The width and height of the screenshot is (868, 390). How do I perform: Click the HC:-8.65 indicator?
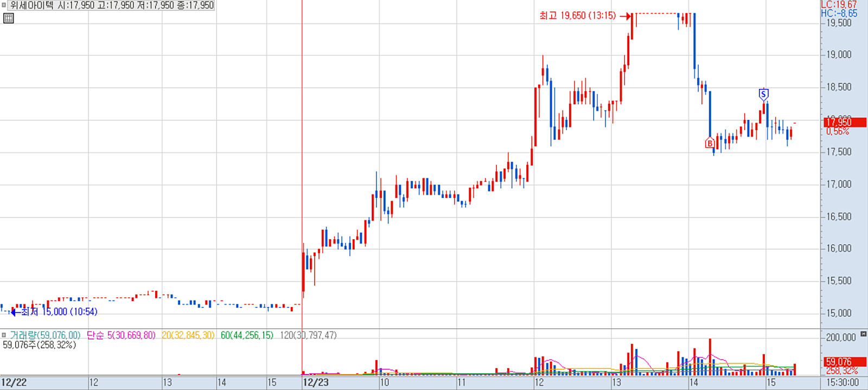pos(839,13)
